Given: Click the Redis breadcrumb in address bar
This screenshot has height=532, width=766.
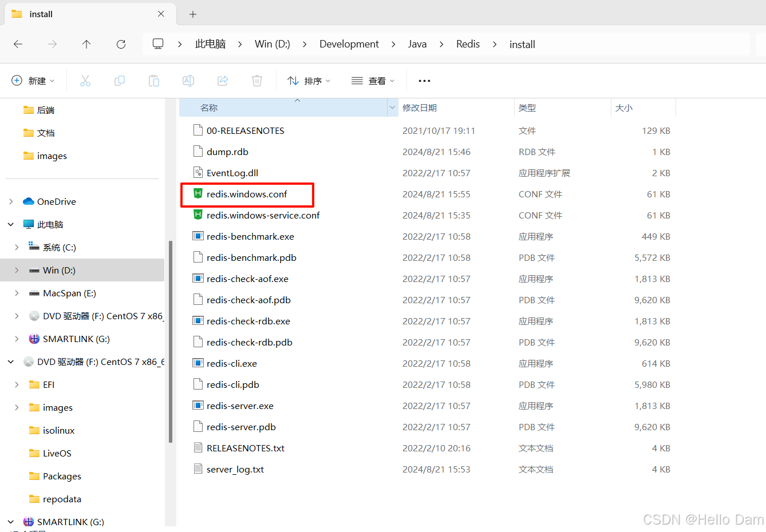Looking at the screenshot, I should point(468,44).
